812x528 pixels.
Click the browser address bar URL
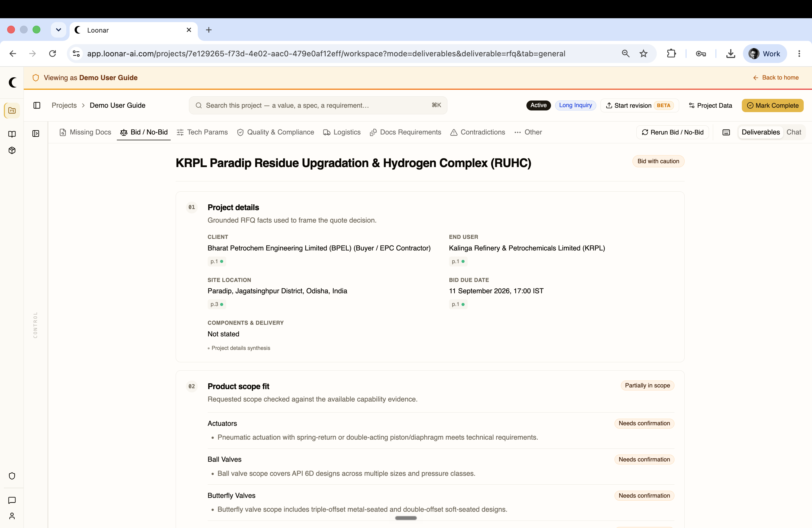pyautogui.click(x=326, y=54)
